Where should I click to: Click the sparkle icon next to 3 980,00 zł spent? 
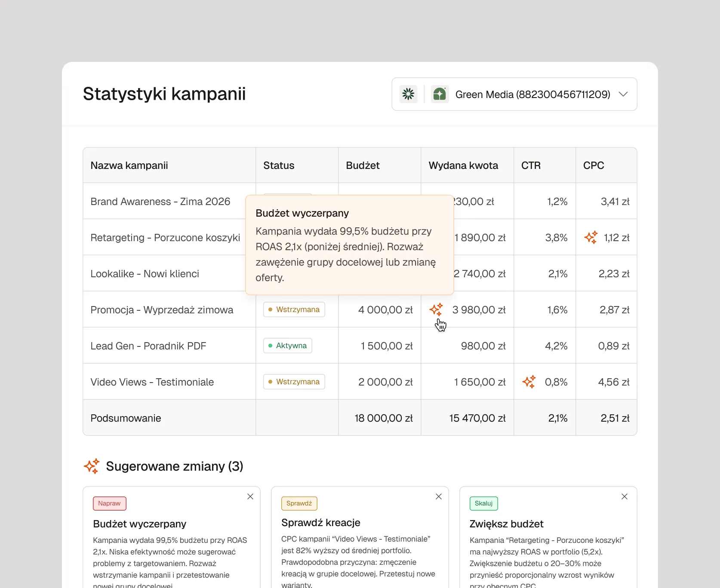[437, 309]
